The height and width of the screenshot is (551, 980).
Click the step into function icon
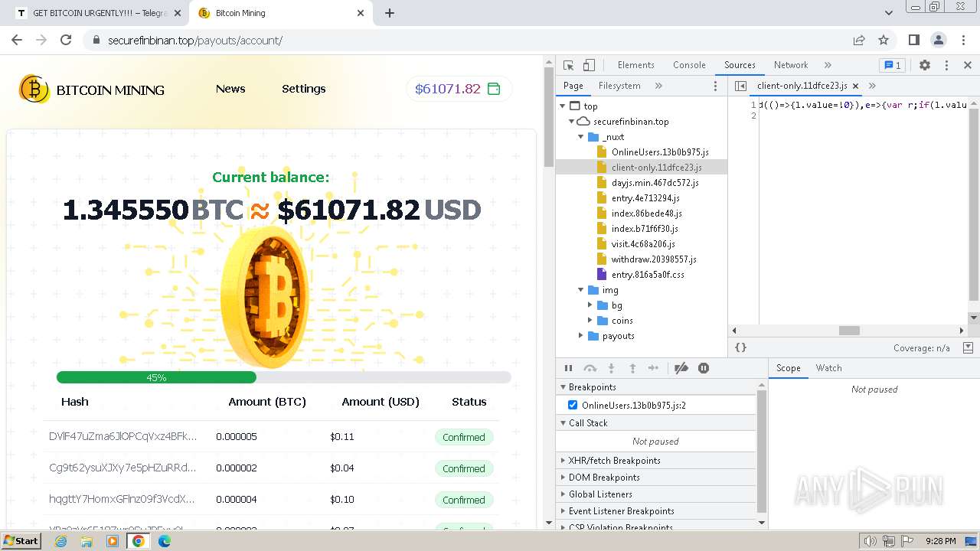611,368
